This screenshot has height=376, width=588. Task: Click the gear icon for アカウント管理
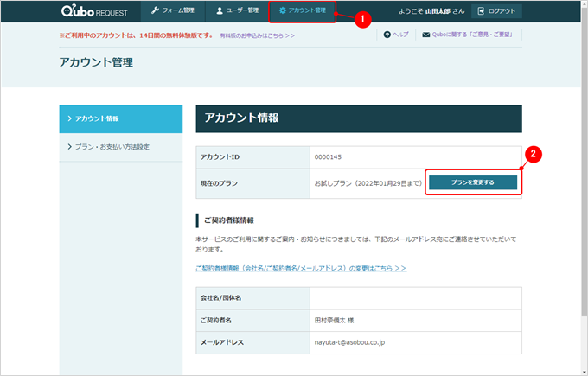click(283, 10)
